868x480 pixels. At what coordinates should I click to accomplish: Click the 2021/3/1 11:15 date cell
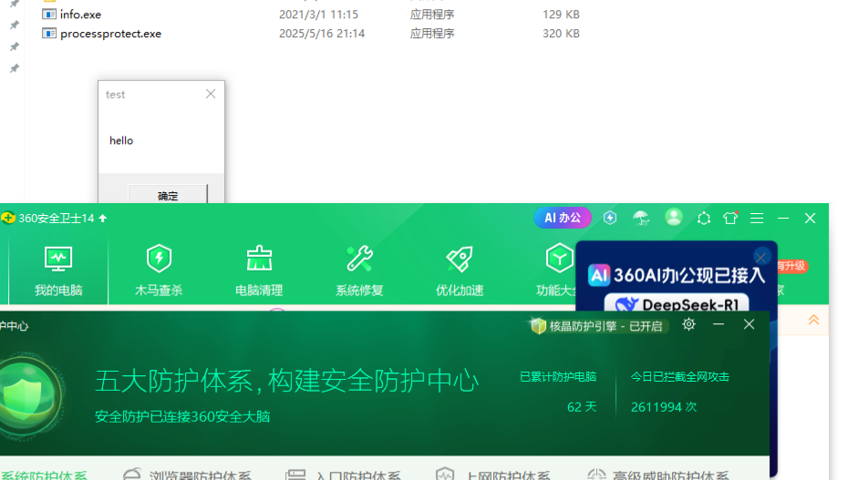(x=318, y=15)
